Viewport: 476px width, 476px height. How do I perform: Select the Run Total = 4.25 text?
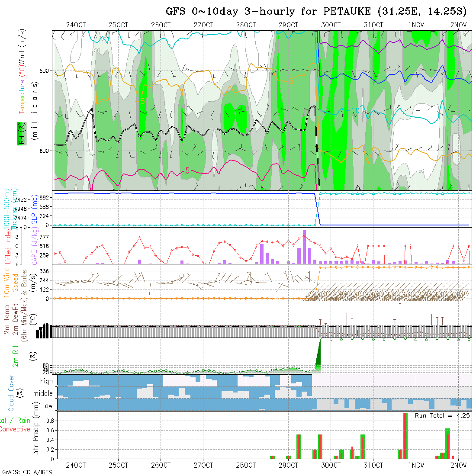point(442,415)
